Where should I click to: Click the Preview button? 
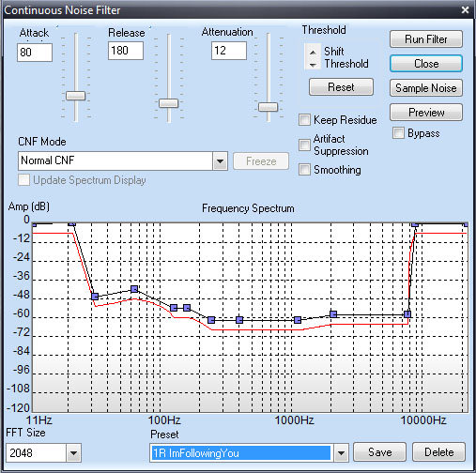click(x=426, y=112)
